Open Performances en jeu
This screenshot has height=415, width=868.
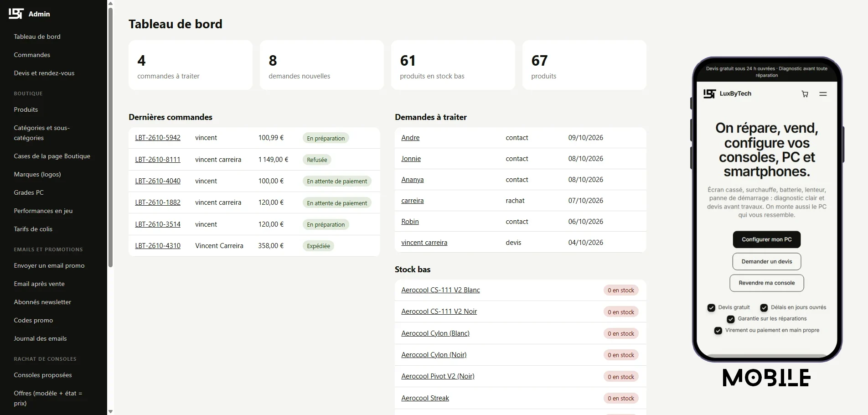coord(43,211)
